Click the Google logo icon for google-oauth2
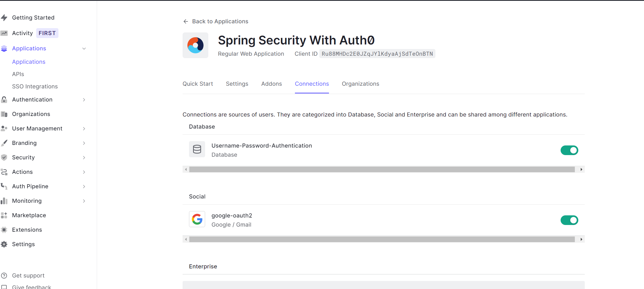Viewport: 644px width, 289px height. coord(197,219)
